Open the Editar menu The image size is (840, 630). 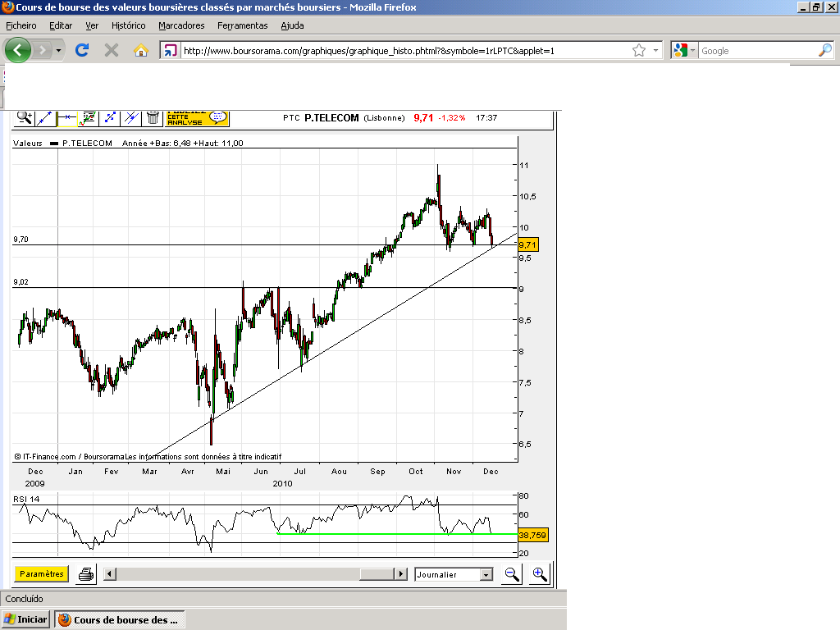61,25
